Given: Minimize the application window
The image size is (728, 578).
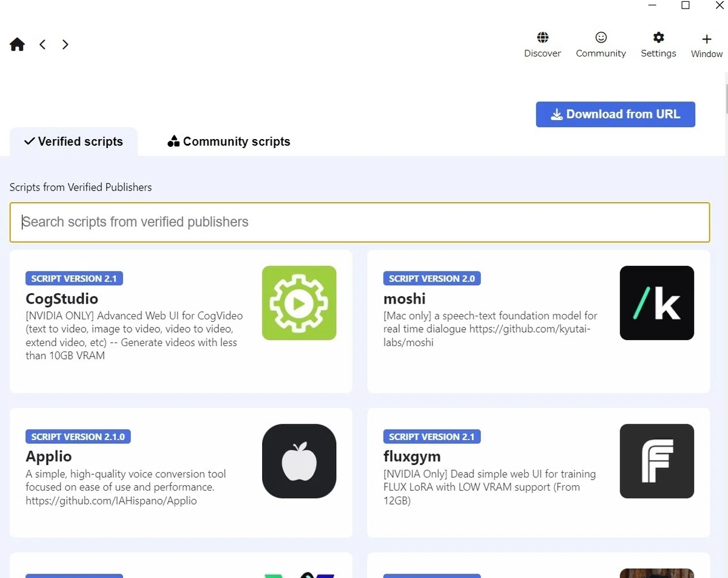Looking at the screenshot, I should click(x=653, y=5).
